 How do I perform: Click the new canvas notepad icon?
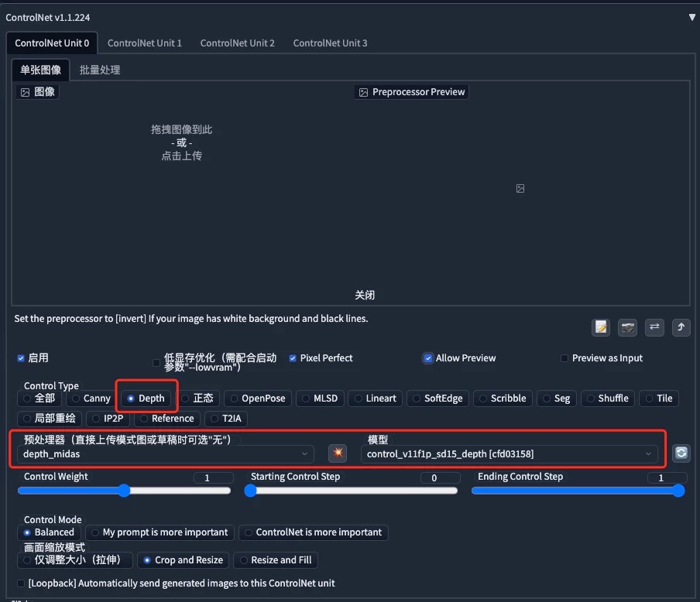(x=601, y=327)
